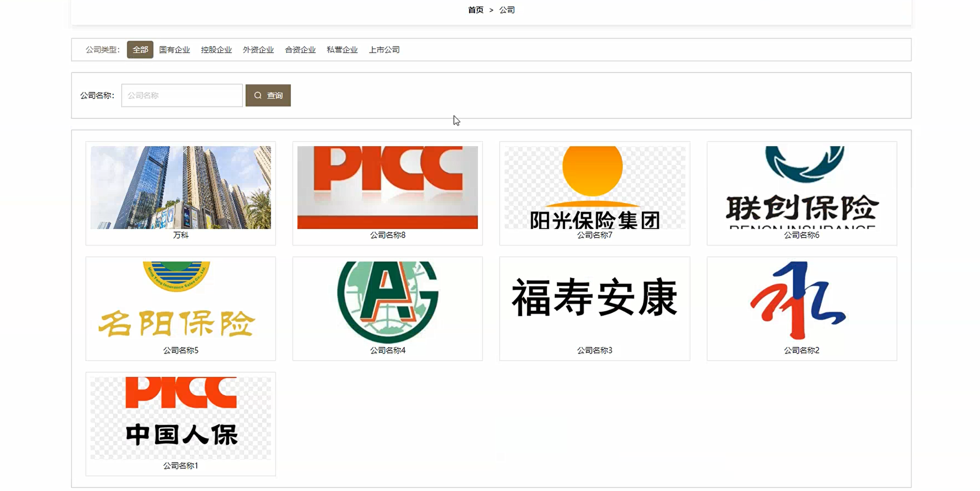This screenshot has height=491, width=980.
Task: Click the 公司名称6 label
Action: point(802,235)
